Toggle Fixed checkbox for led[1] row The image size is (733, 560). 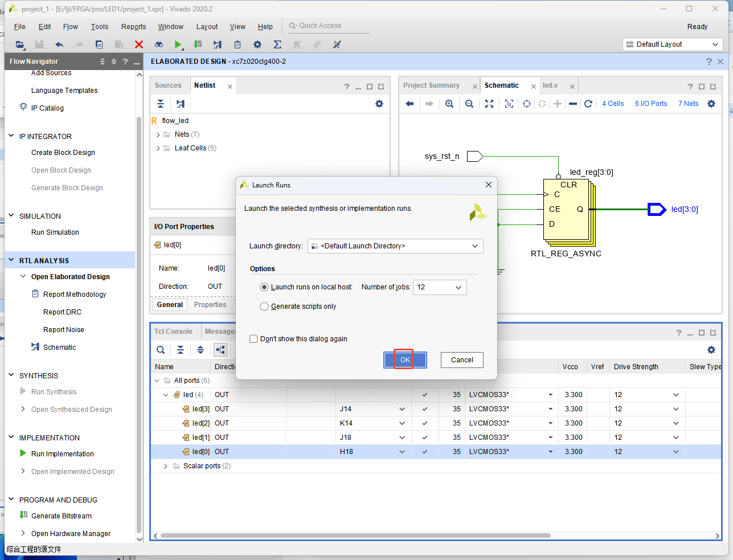pyautogui.click(x=425, y=438)
